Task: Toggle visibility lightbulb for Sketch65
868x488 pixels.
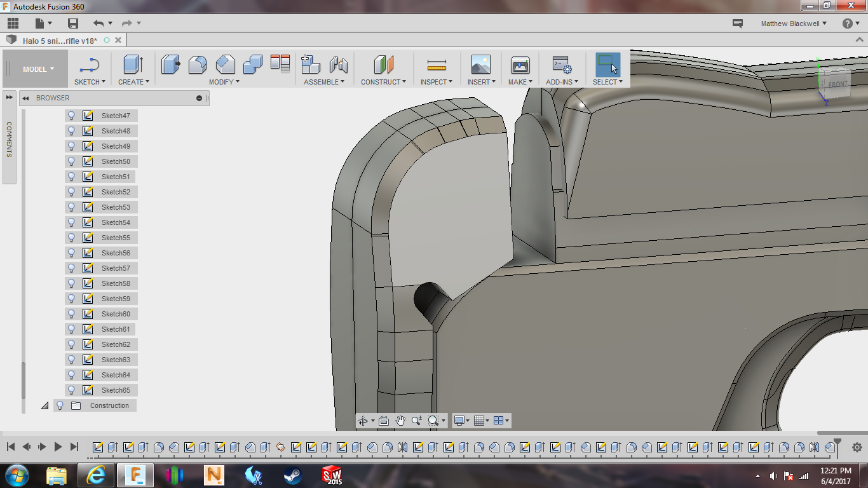Action: pyautogui.click(x=71, y=390)
